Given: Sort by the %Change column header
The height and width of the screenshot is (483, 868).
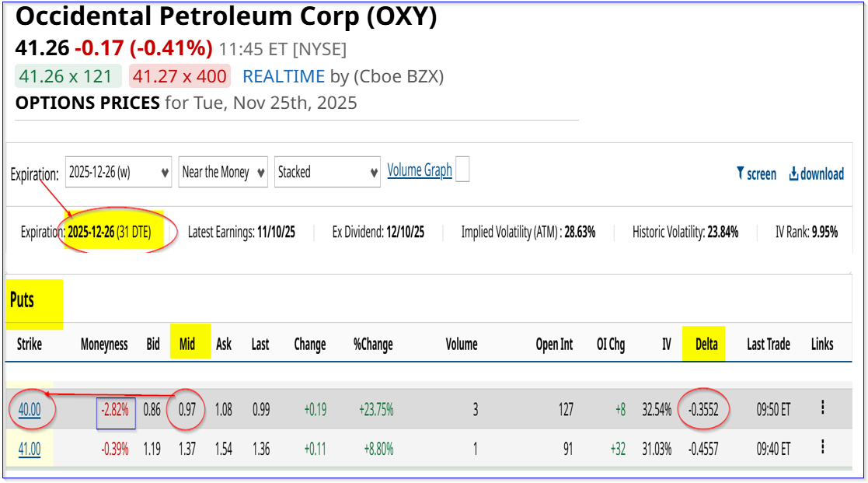Looking at the screenshot, I should pyautogui.click(x=373, y=344).
